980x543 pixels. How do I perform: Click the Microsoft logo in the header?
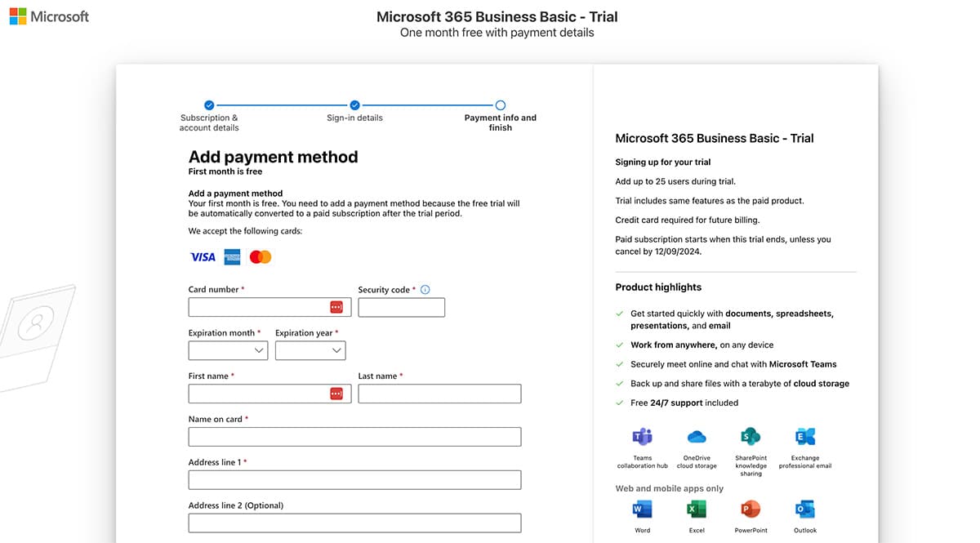48,16
